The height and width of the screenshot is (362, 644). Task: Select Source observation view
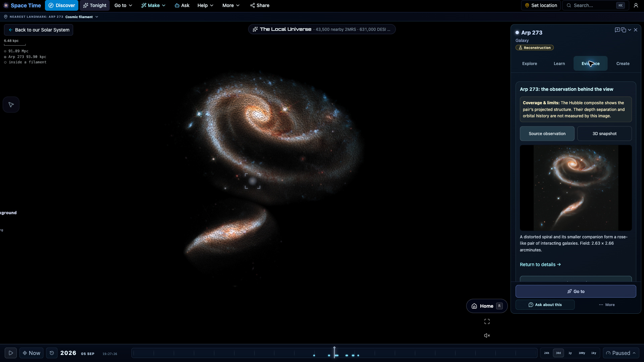[x=547, y=133]
